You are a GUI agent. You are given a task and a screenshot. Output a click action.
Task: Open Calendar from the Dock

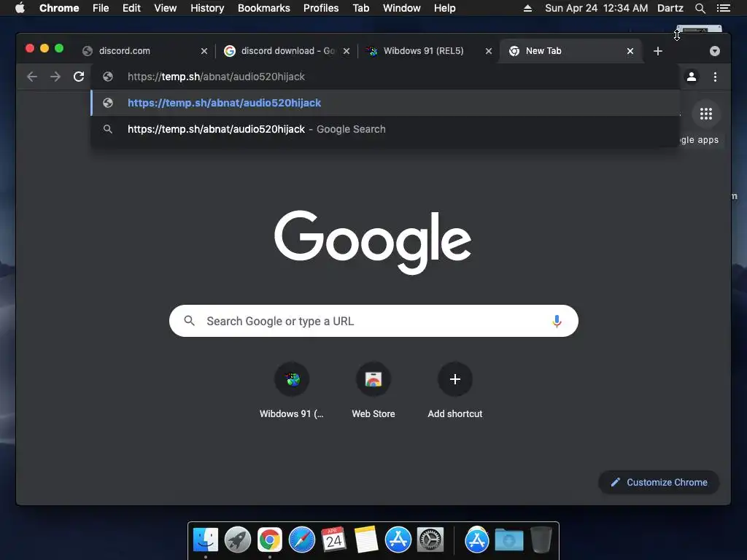click(x=333, y=540)
